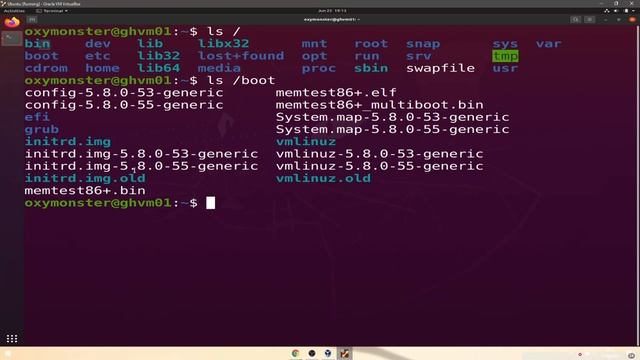Click the 'srv' directory name
This screenshot has height=360, width=640.
418,56
